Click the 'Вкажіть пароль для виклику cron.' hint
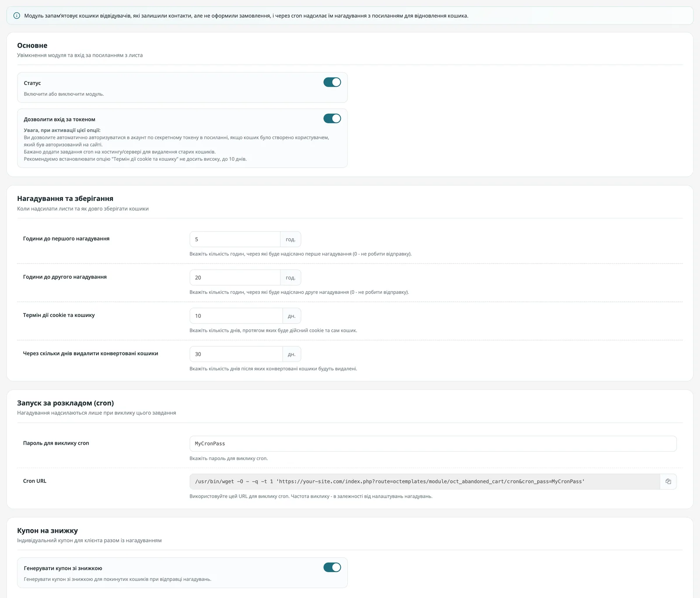Image resolution: width=700 pixels, height=598 pixels. pyautogui.click(x=228, y=458)
